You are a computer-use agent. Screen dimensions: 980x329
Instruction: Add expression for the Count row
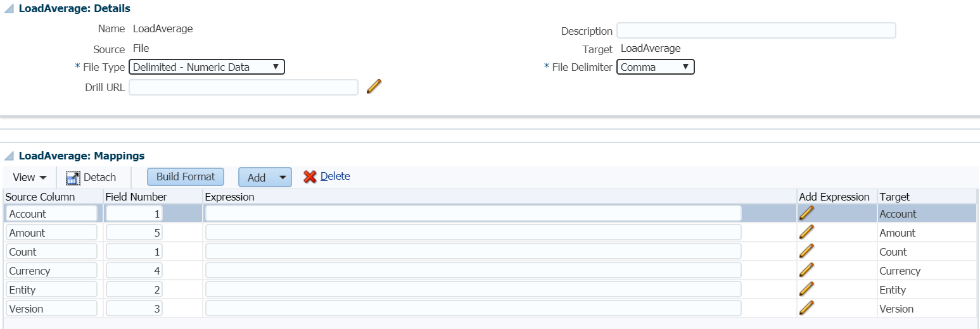click(806, 251)
